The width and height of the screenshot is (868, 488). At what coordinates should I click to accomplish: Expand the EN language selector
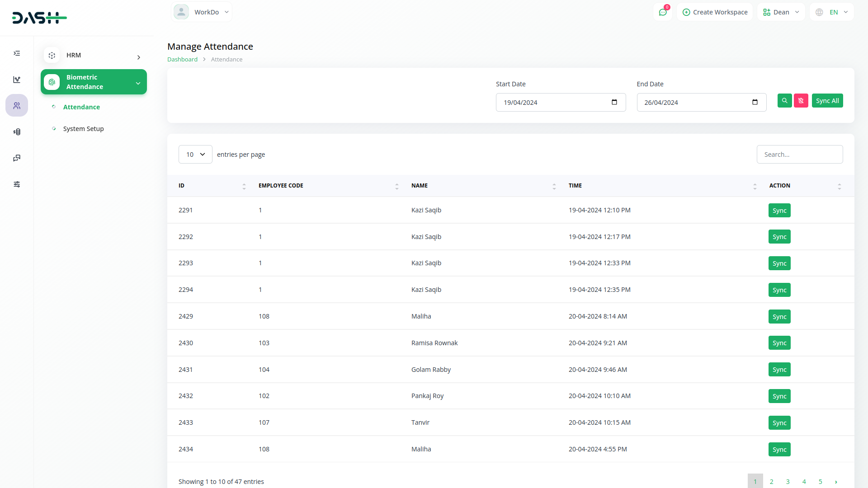click(x=832, y=12)
